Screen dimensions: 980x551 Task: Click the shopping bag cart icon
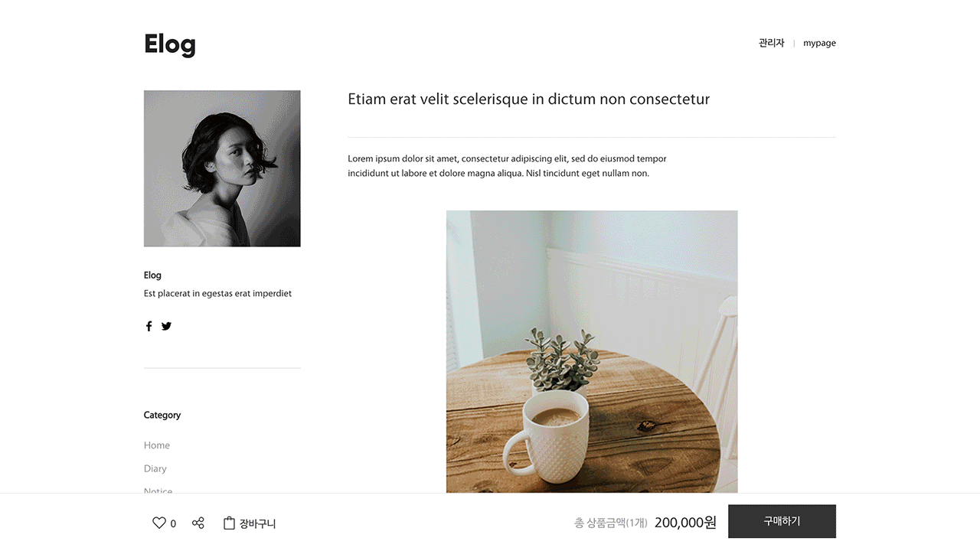coord(229,523)
